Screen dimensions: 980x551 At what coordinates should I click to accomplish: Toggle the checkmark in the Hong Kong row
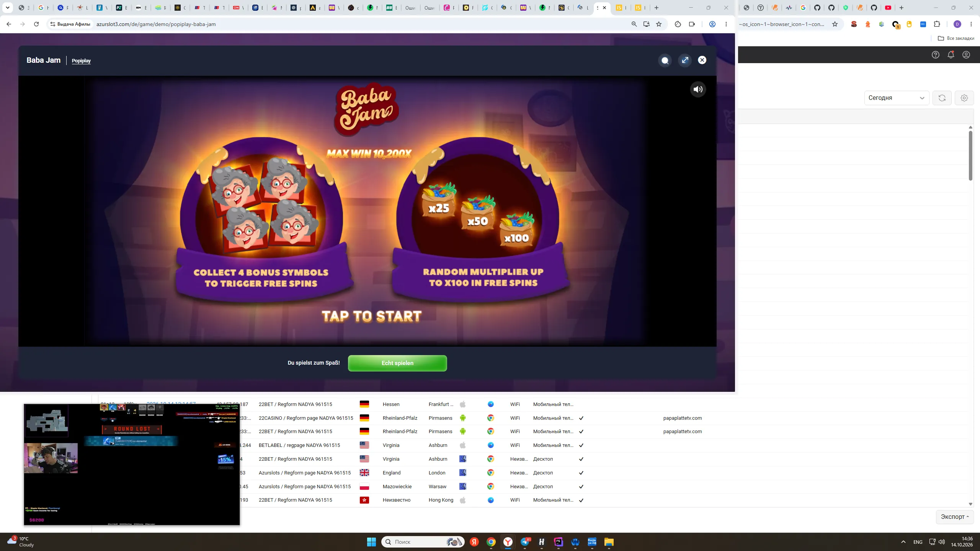coord(581,500)
